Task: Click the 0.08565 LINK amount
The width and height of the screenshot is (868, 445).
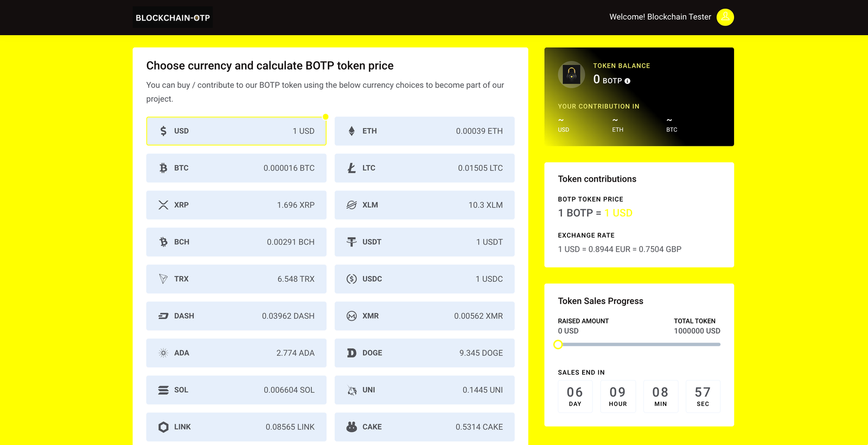Action: [290, 427]
